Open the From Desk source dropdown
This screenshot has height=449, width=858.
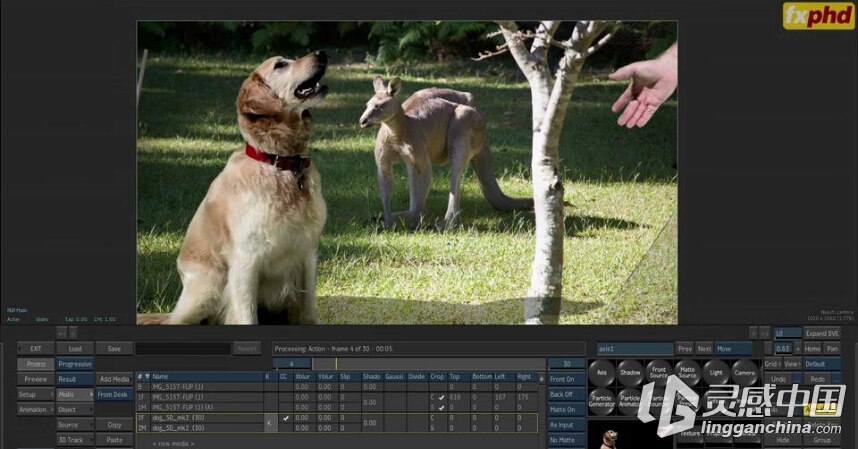[114, 394]
